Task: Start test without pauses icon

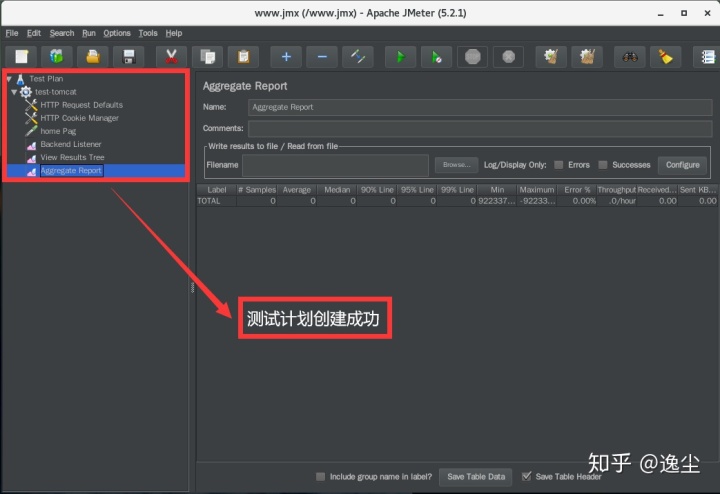Action: pos(436,57)
